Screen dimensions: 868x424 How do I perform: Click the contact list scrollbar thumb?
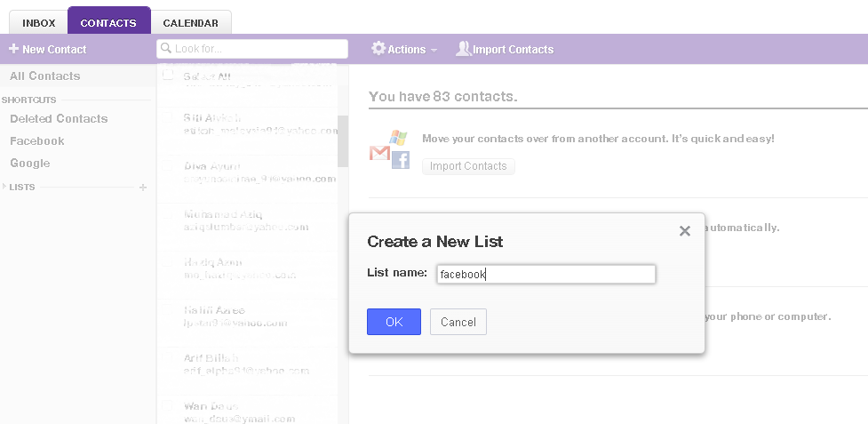pos(343,140)
